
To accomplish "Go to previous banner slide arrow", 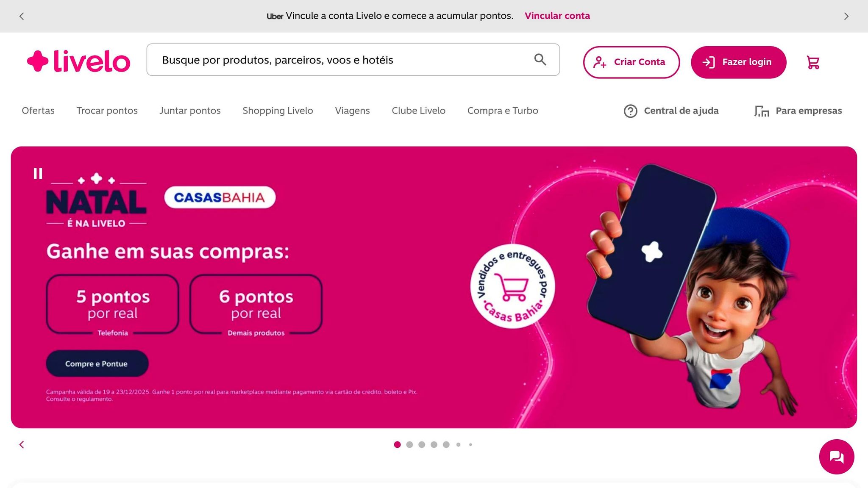I will [x=22, y=444].
